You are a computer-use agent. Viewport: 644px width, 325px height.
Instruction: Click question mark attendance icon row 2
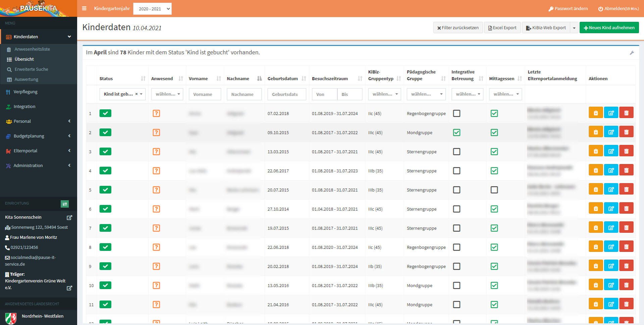[x=156, y=132]
